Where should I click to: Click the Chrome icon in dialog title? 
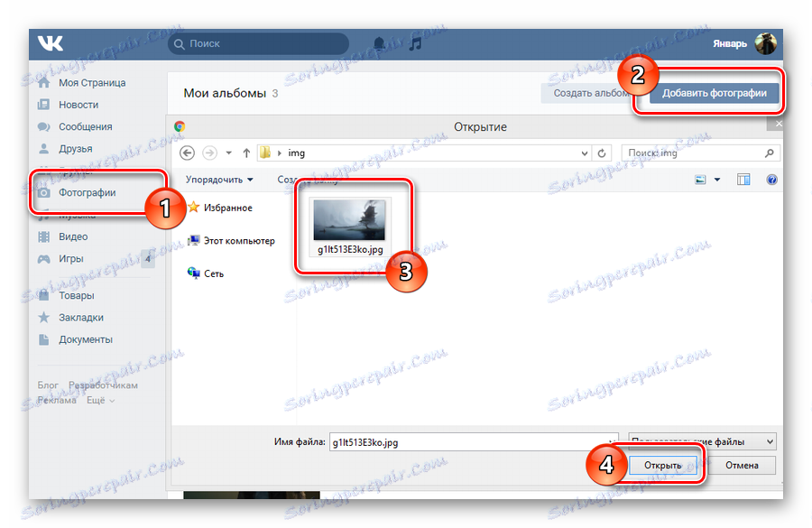point(180,126)
